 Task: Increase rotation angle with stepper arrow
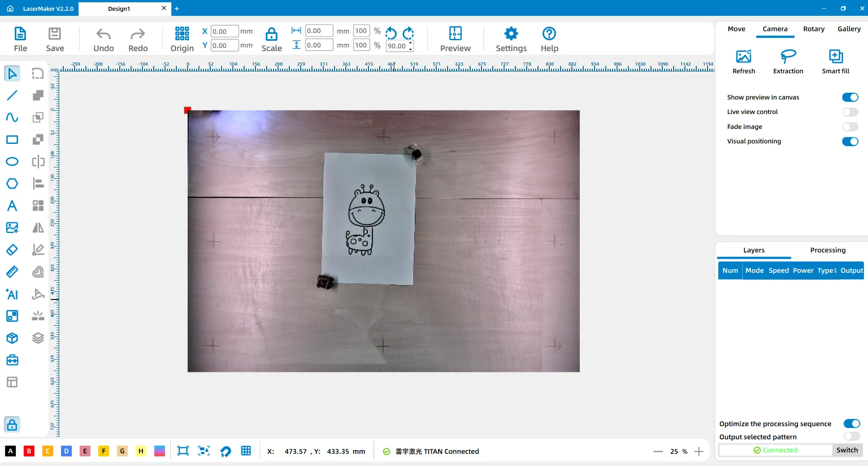[x=410, y=43]
